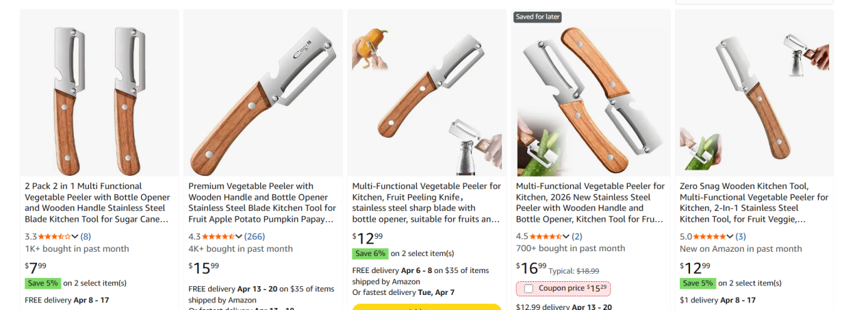Click the Saved for later label

coord(537,17)
